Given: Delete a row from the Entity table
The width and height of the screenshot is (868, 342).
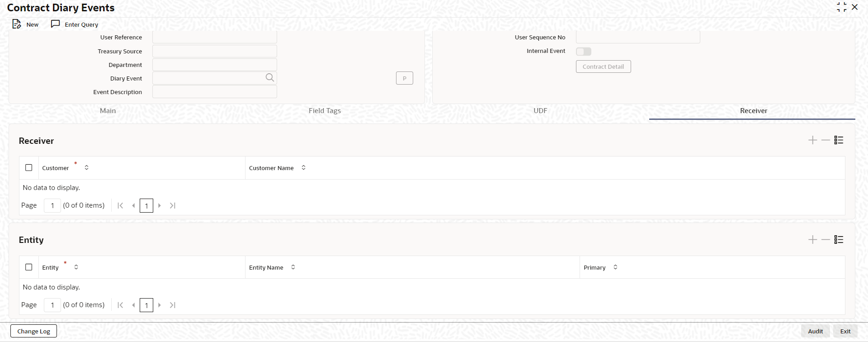Looking at the screenshot, I should point(826,240).
